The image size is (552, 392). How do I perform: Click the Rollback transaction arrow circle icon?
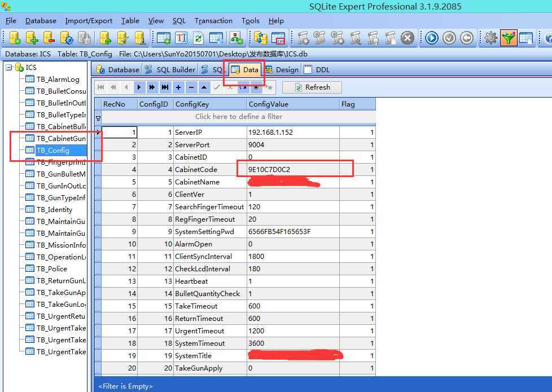click(x=467, y=38)
